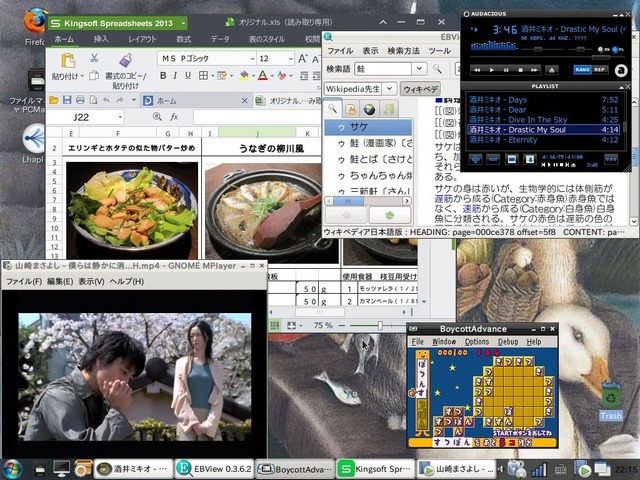Click the Copy icon below the scissors

pyautogui.click(x=94, y=76)
